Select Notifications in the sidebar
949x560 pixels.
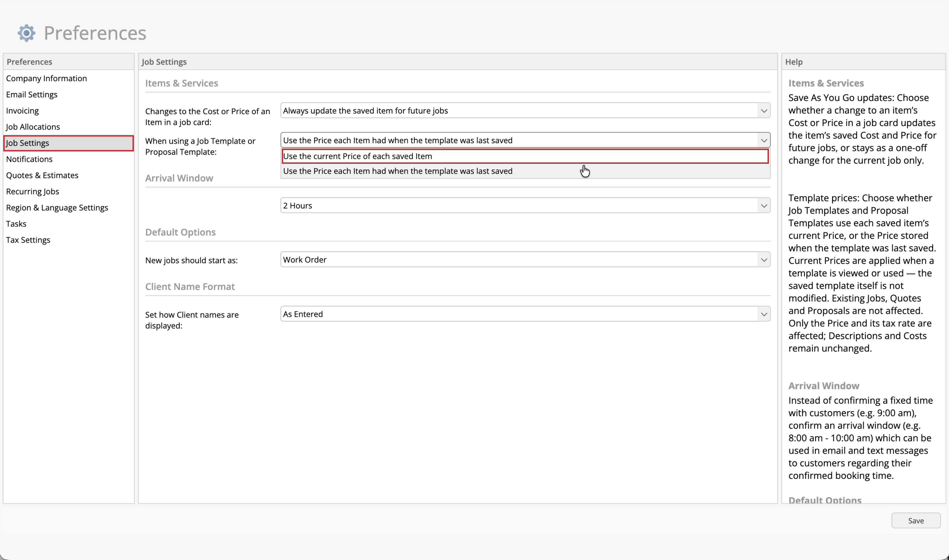tap(29, 159)
